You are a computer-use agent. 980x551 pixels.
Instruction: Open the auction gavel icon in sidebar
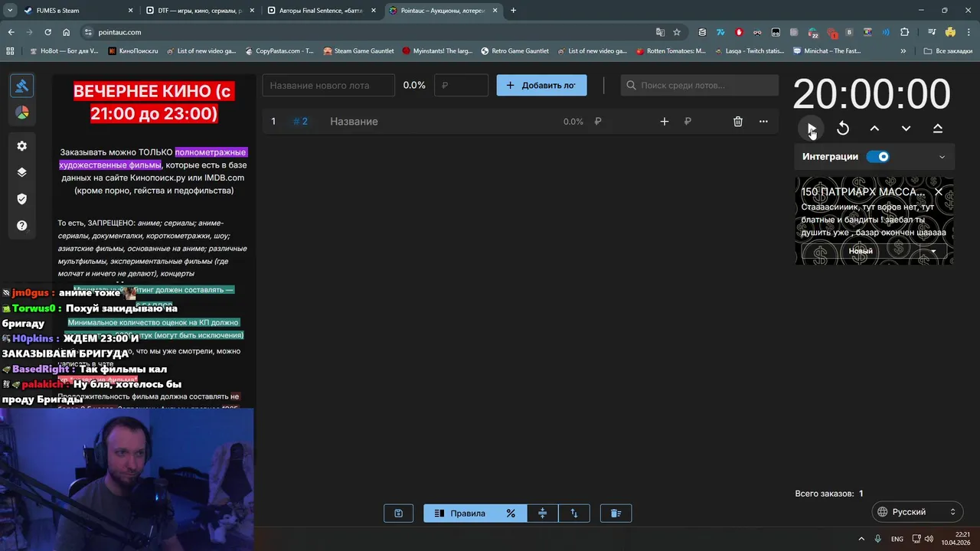point(21,86)
